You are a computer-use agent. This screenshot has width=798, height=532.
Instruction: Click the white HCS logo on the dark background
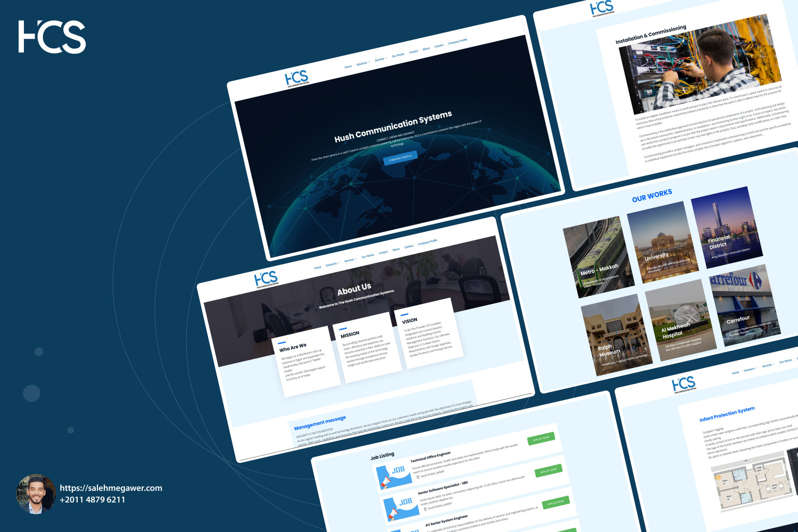coord(52,37)
